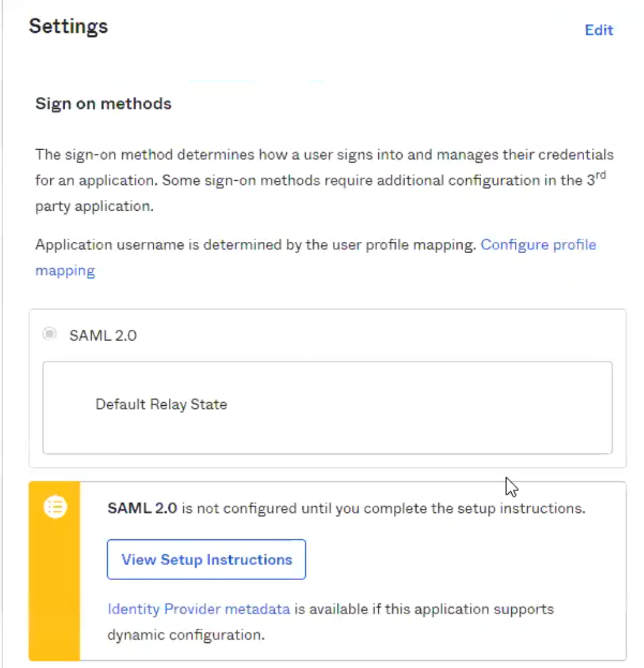Click the Sign on methods heading
644x668 pixels.
[104, 104]
